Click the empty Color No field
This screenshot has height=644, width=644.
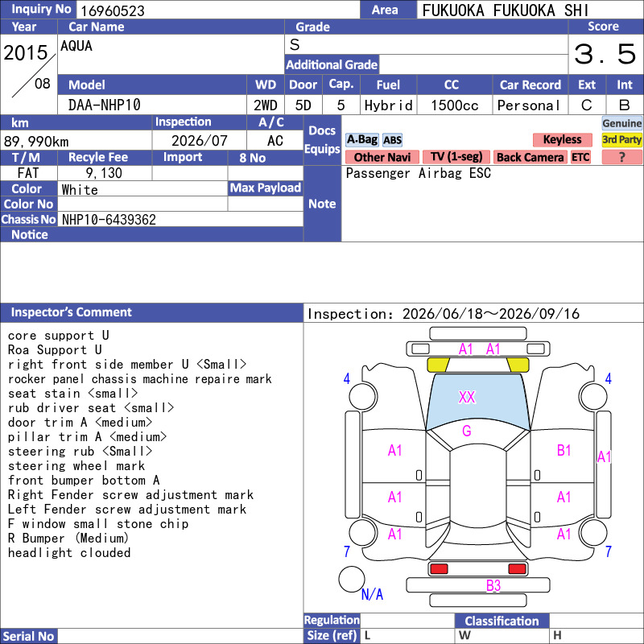pyautogui.click(x=142, y=204)
